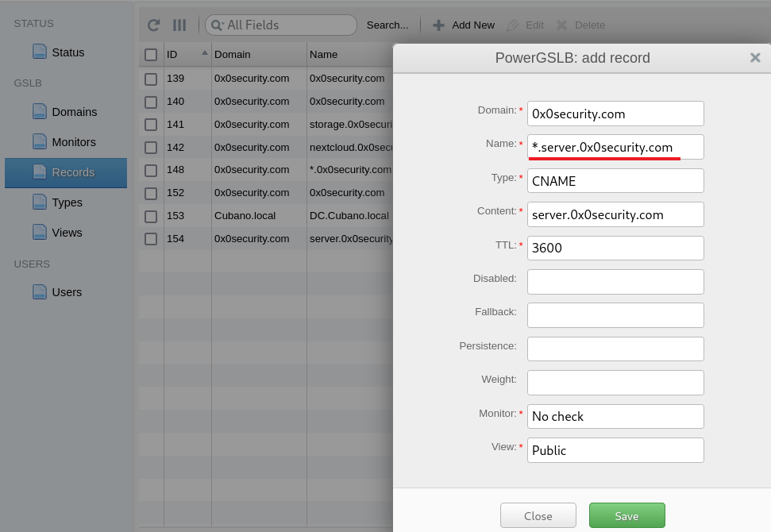
Task: Click the TTL input field
Action: click(615, 248)
